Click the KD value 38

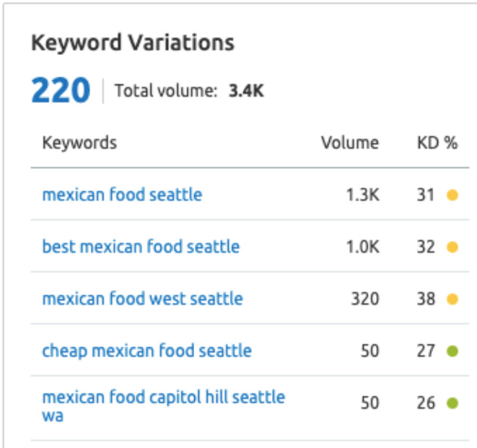426,299
